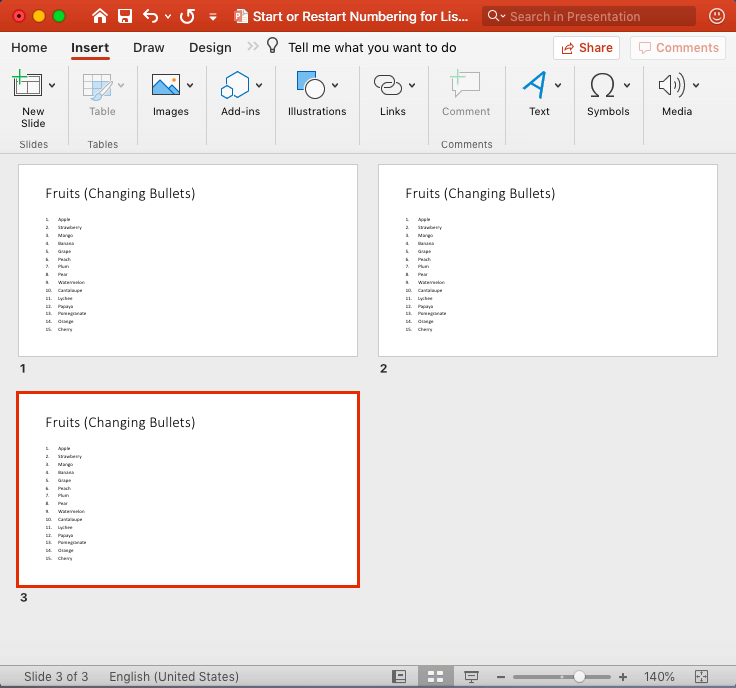The image size is (736, 688).
Task: Open the Symbols omega icon
Action: 602,85
